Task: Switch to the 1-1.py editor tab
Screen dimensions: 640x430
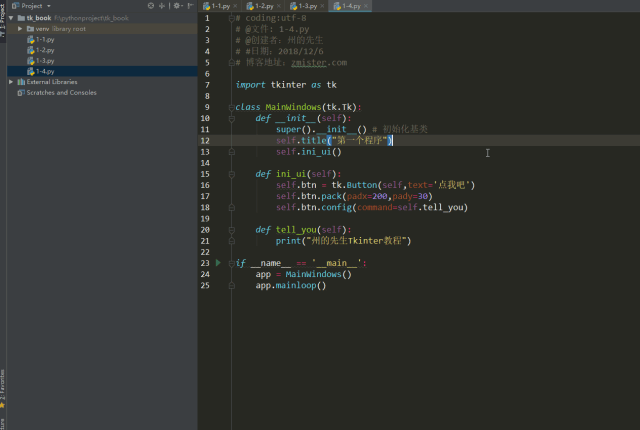Action: (x=220, y=6)
